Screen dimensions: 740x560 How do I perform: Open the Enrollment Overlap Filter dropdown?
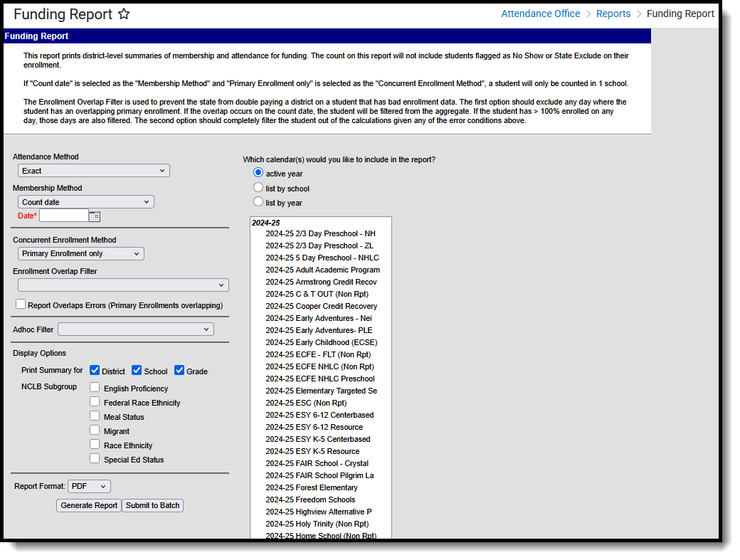click(123, 285)
